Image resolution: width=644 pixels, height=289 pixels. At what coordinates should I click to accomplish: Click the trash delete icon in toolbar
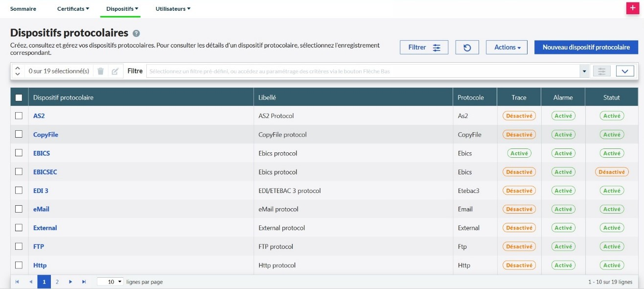pyautogui.click(x=100, y=71)
